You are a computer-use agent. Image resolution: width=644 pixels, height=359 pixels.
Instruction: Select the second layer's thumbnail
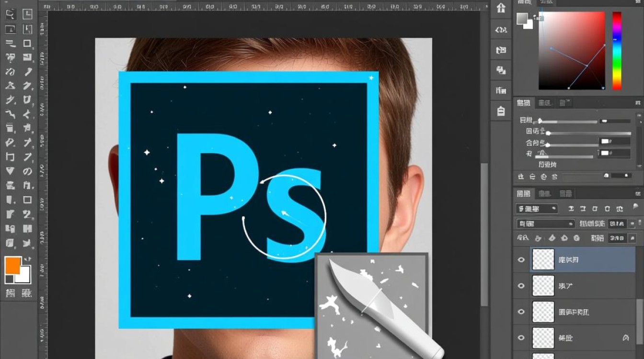point(543,286)
